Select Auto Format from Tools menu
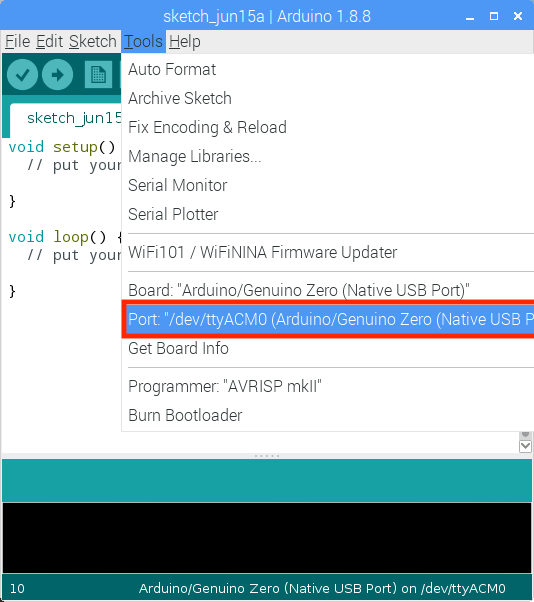This screenshot has width=534, height=602. (327, 69)
